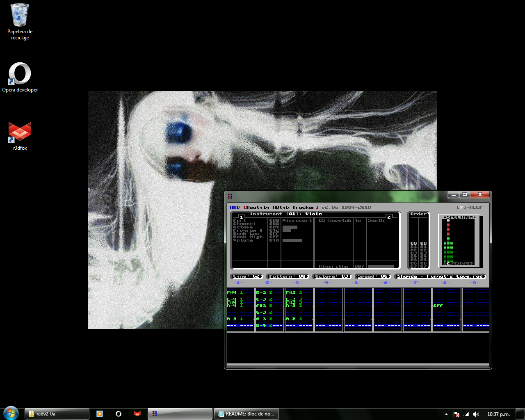This screenshot has height=420, width=525.
Task: Select the Bank High parameter row
Action: click(x=256, y=237)
